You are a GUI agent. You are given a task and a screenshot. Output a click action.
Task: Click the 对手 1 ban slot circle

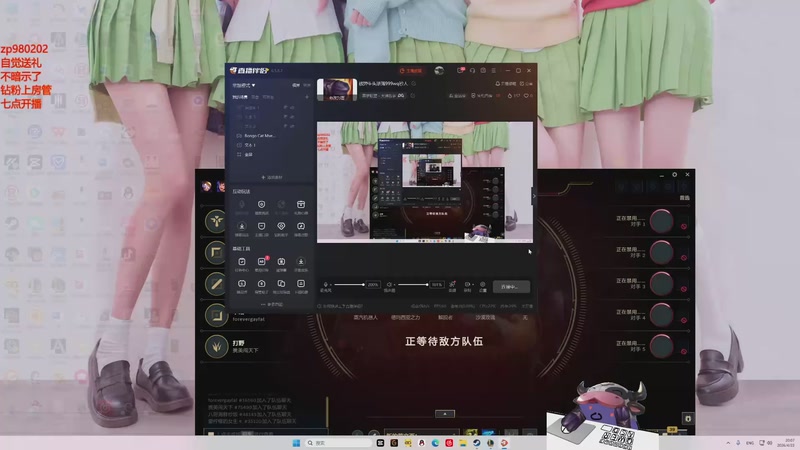662,221
